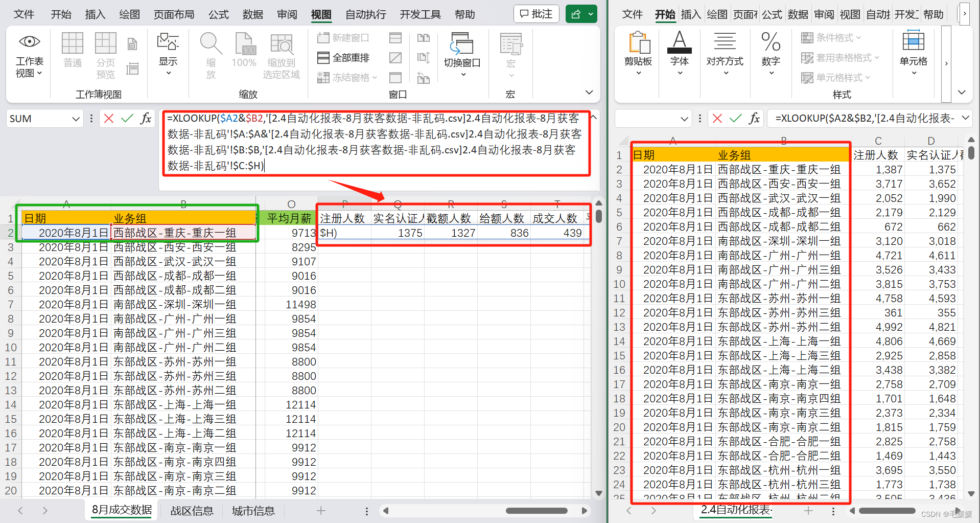Click the left window's vertical scrollbar thumb
Image resolution: width=980 pixels, height=523 pixels.
(599, 216)
